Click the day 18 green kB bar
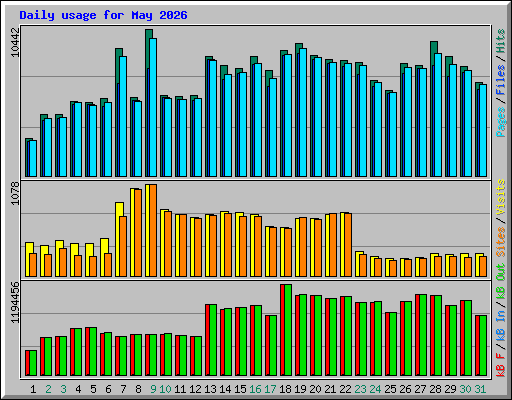 coord(288,330)
